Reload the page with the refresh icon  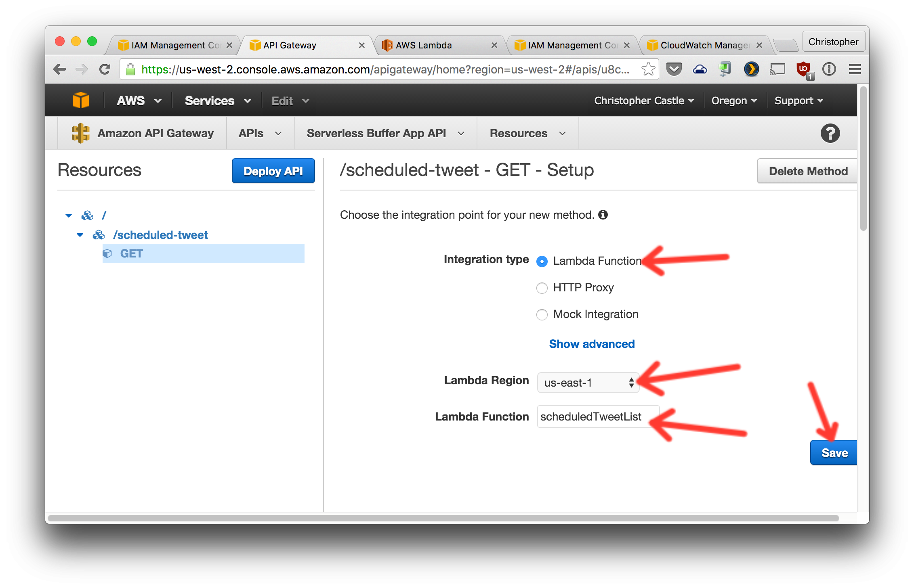coord(105,69)
